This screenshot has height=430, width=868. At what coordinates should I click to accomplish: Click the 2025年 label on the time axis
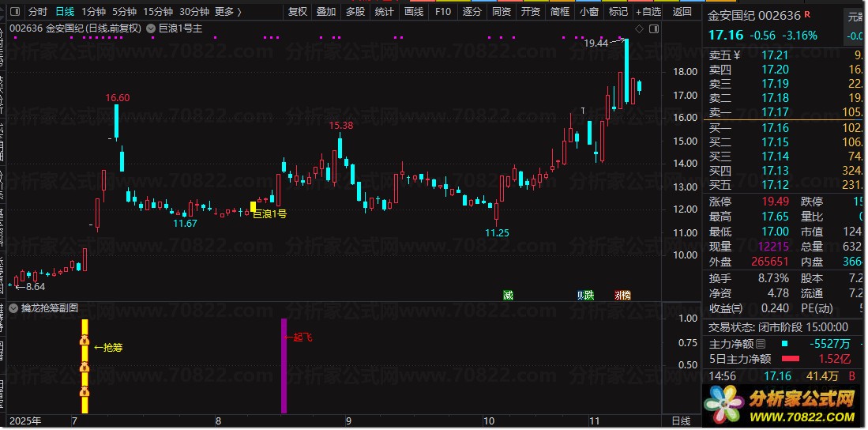[25, 421]
